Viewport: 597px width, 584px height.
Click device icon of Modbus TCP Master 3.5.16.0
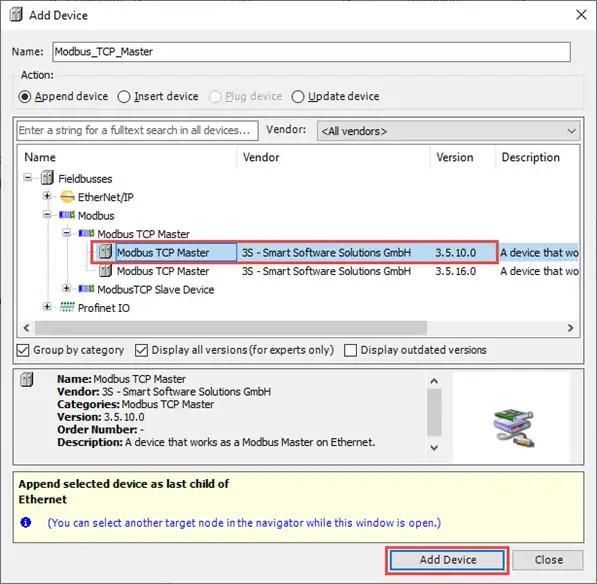105,271
